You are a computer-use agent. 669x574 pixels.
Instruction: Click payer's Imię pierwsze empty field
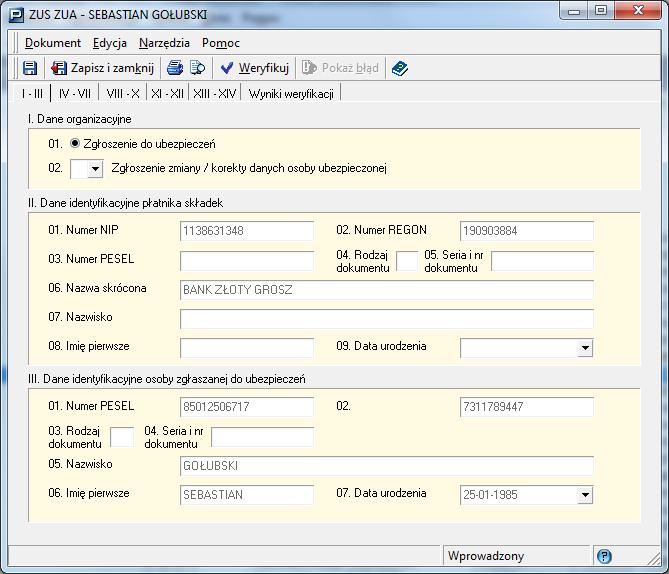247,348
